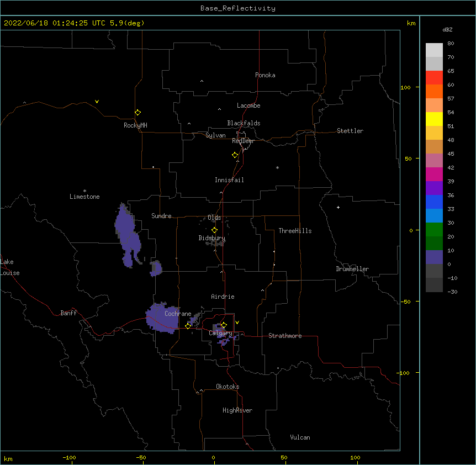Click the green 30 dBZ legend swatch
This screenshot has width=476, height=465.
tap(434, 230)
